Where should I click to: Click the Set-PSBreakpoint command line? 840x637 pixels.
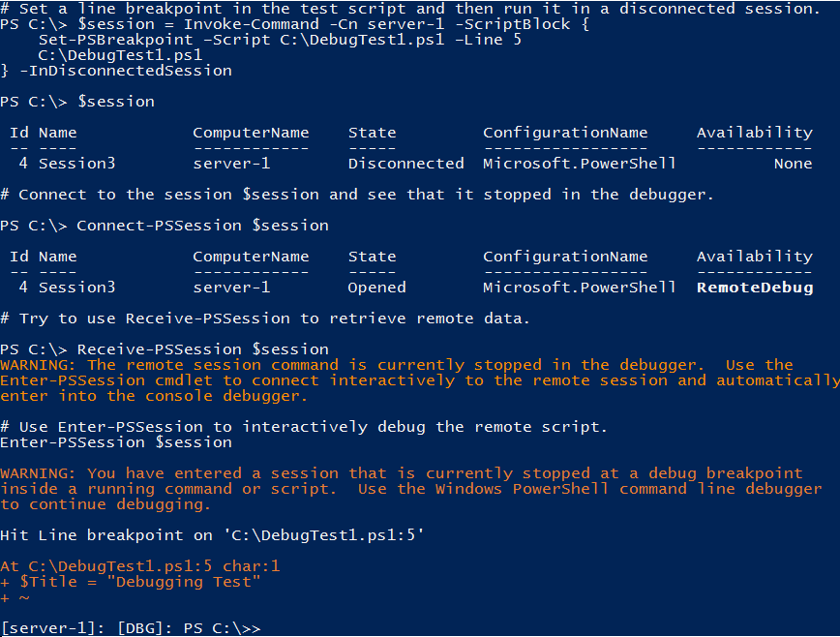click(x=280, y=40)
